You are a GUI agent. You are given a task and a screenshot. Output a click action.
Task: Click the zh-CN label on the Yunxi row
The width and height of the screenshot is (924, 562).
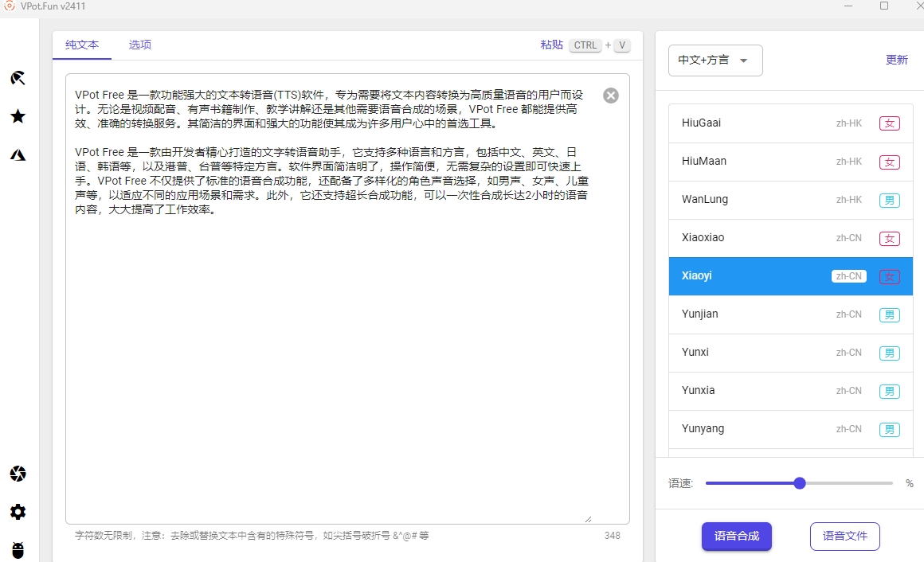coord(848,353)
